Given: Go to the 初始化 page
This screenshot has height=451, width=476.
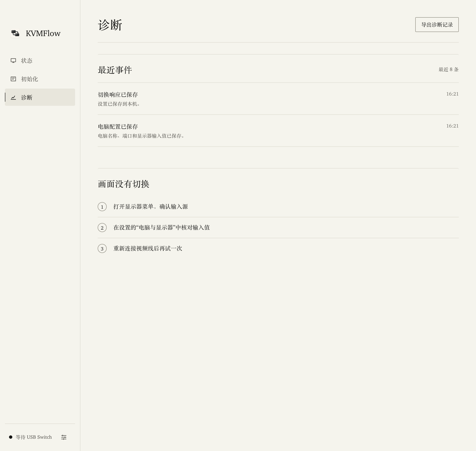Looking at the screenshot, I should point(40,79).
